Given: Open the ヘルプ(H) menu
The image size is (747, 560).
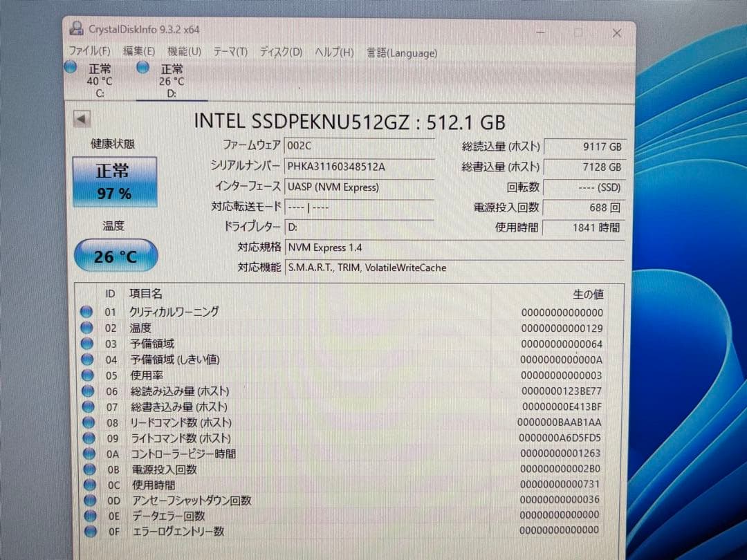Looking at the screenshot, I should point(334,53).
